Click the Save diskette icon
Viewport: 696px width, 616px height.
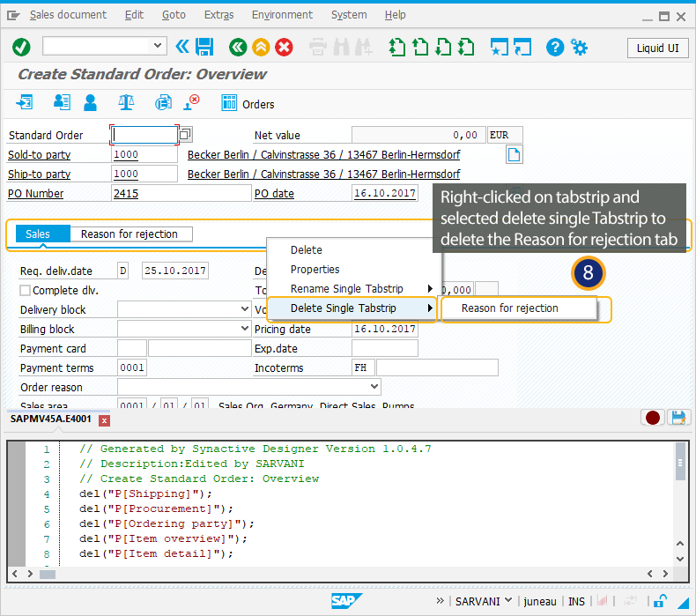204,47
